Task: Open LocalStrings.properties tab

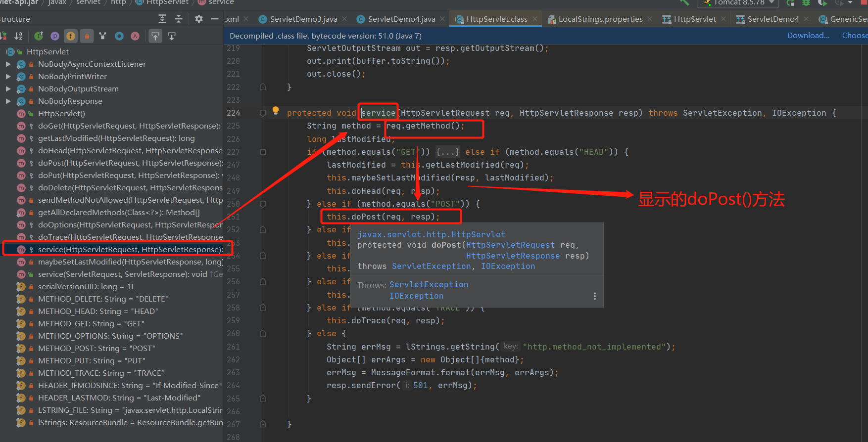Action: [600, 19]
